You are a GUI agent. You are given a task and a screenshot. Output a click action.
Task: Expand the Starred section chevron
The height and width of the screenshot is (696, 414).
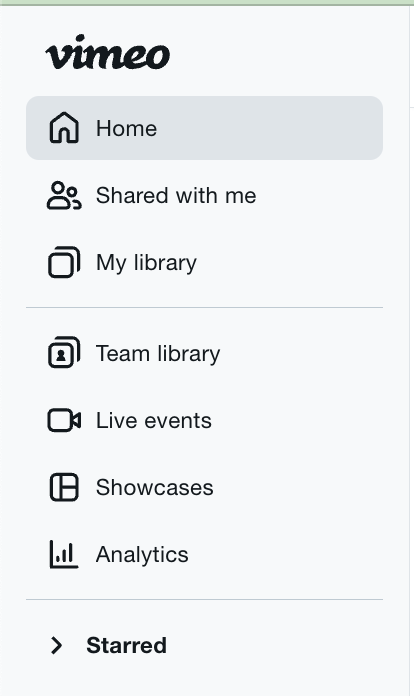click(x=56, y=645)
